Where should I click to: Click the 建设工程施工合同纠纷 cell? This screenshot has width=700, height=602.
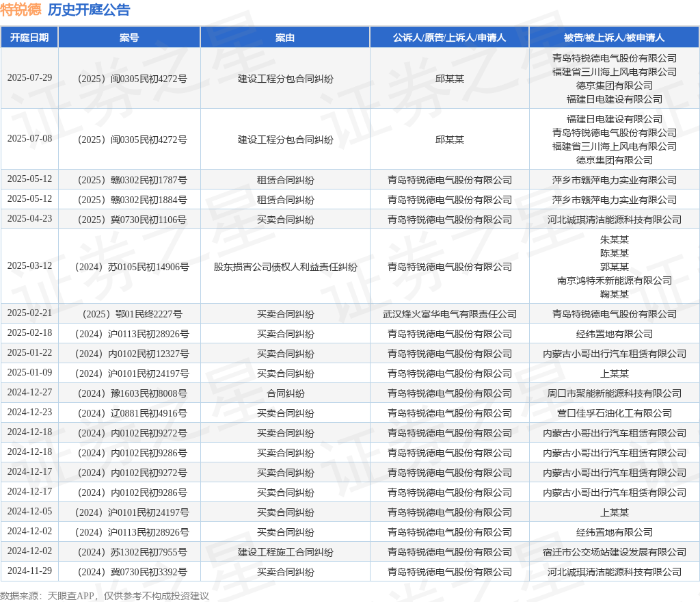(x=285, y=553)
